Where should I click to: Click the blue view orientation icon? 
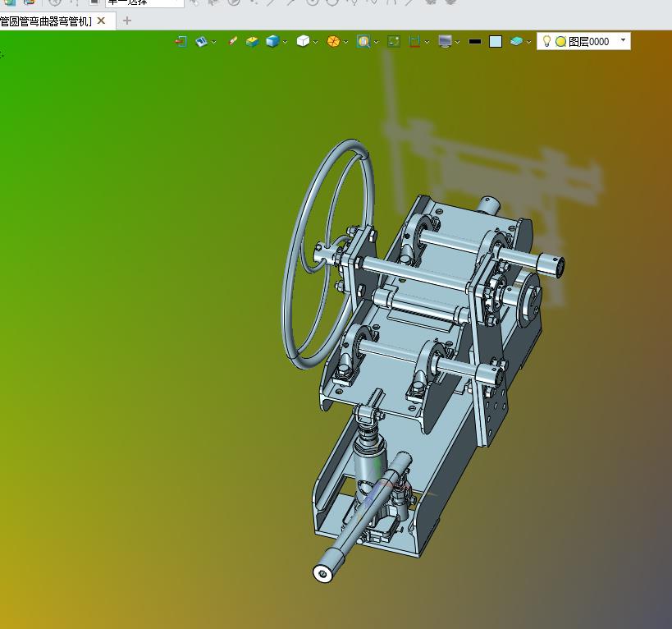[x=201, y=42]
